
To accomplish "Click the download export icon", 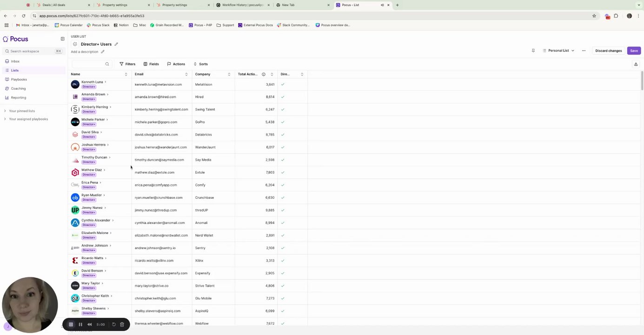I will pos(636,64).
